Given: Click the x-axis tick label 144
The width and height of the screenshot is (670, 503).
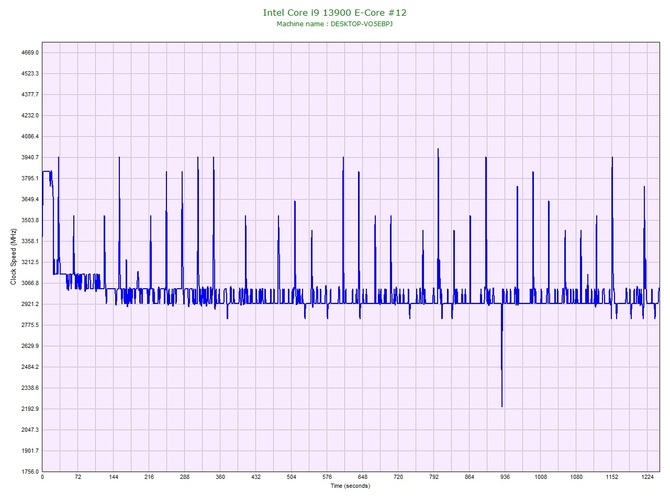Looking at the screenshot, I should click(x=113, y=477).
